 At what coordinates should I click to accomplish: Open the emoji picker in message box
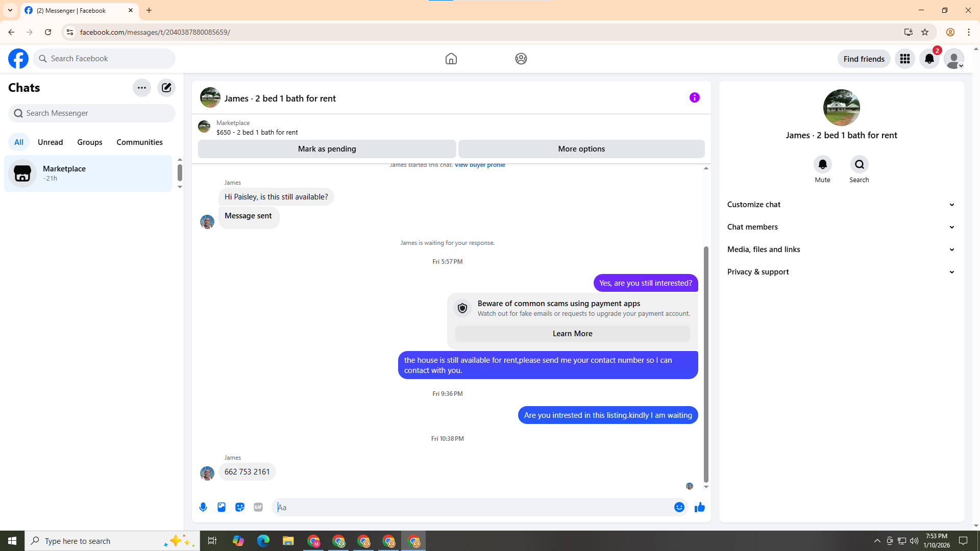coord(679,507)
